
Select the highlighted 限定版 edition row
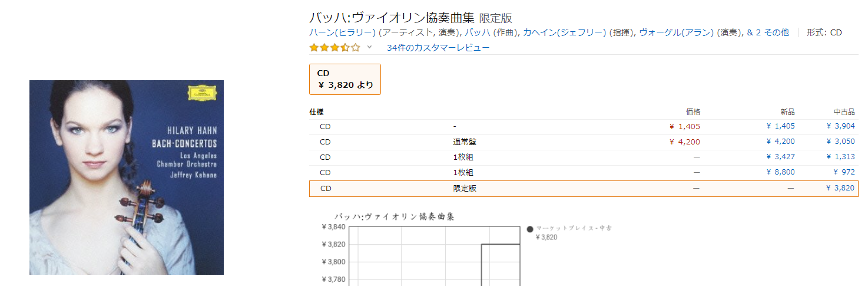(x=464, y=189)
